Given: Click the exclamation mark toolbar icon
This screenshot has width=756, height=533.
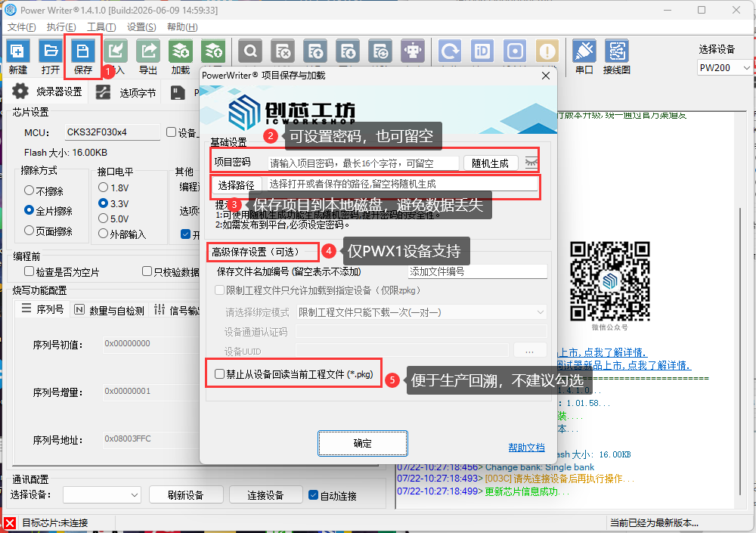Looking at the screenshot, I should point(547,51).
